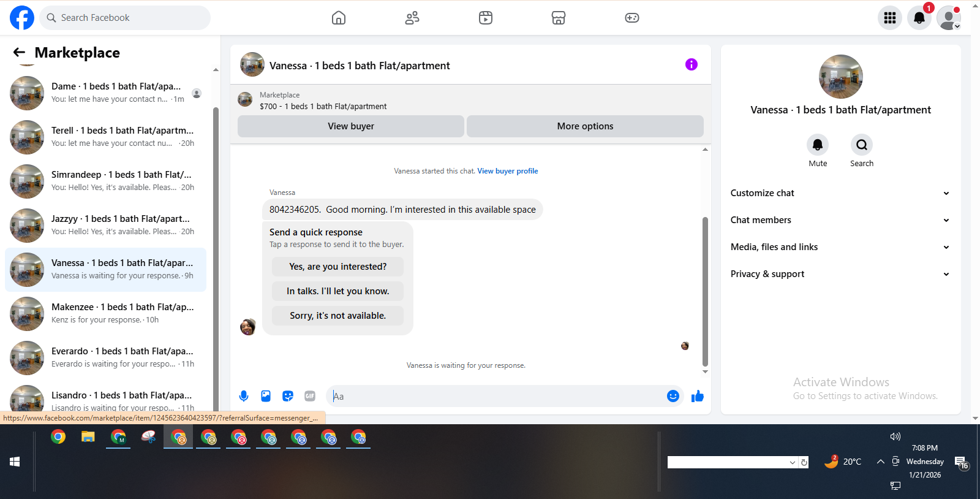
Task: Open taskbar address dropdown arrow
Action: [x=793, y=462]
